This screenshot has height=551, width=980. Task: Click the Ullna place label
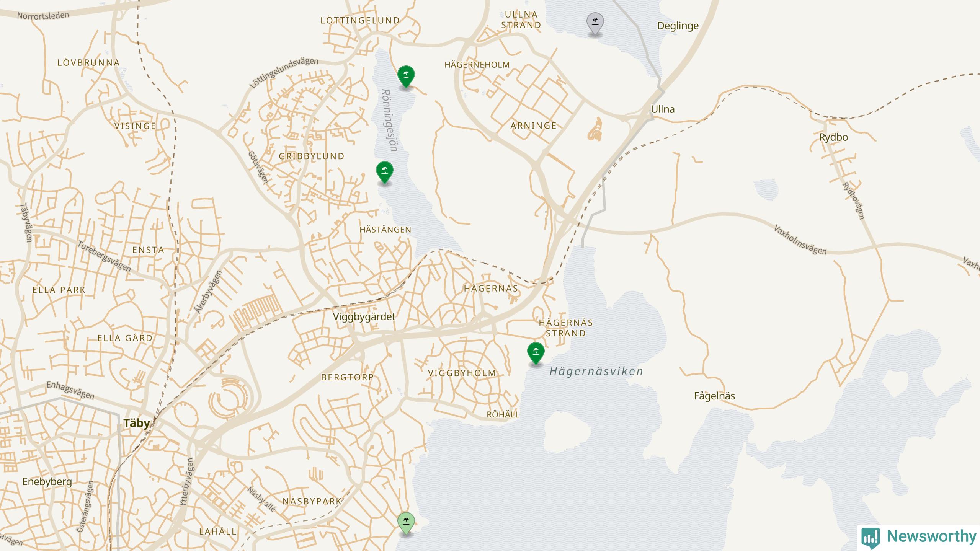pos(663,109)
